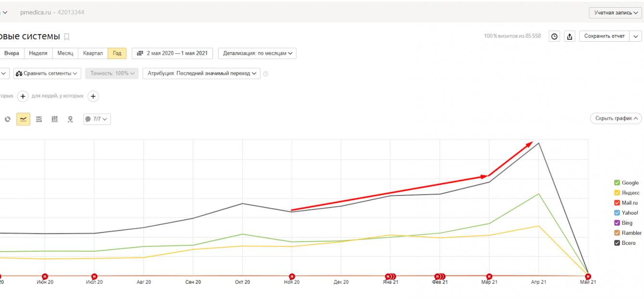The width and height of the screenshot is (644, 299).
Task: Bookmark this report with the flag icon
Action: (67, 37)
